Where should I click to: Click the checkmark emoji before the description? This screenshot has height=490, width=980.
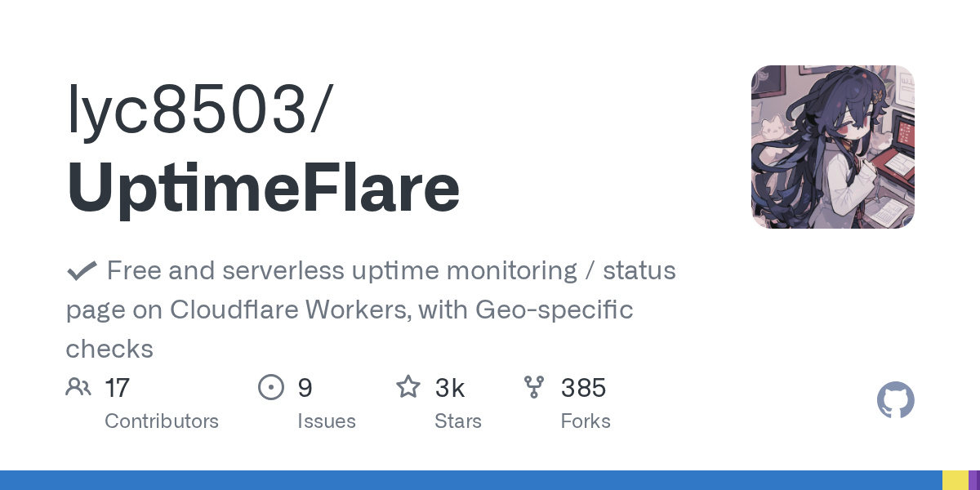tap(82, 270)
